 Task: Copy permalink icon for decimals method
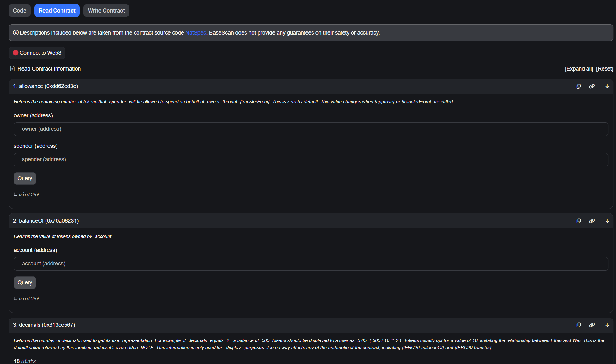click(x=592, y=325)
